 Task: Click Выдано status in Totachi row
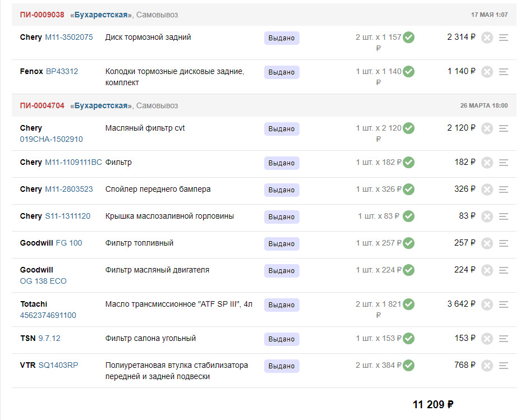(282, 305)
